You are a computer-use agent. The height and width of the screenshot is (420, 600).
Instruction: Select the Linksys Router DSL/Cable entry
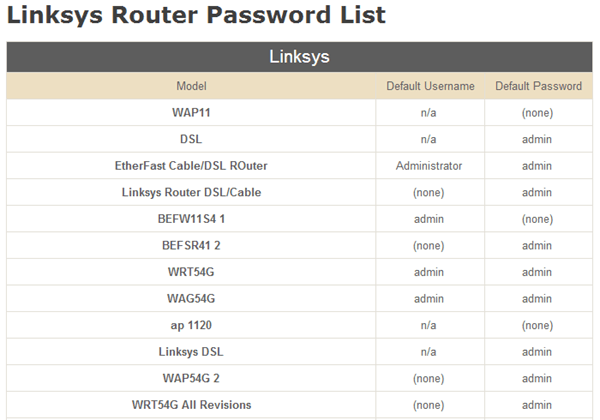pyautogui.click(x=191, y=192)
